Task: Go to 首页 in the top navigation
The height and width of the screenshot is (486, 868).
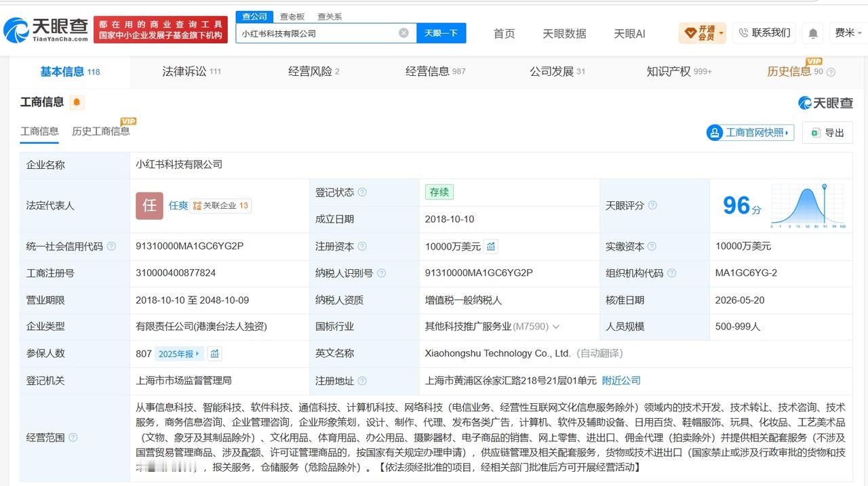Action: point(504,33)
